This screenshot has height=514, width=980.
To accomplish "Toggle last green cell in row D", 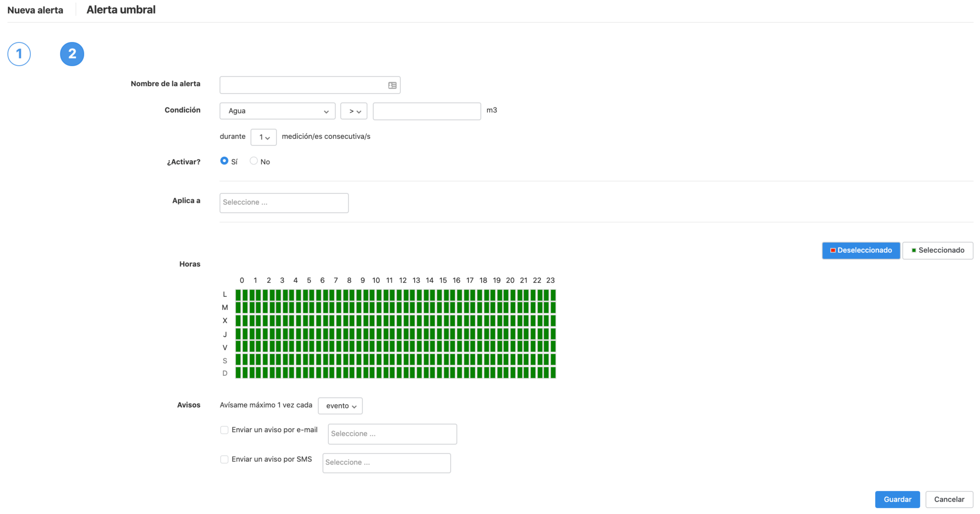I will pos(553,372).
